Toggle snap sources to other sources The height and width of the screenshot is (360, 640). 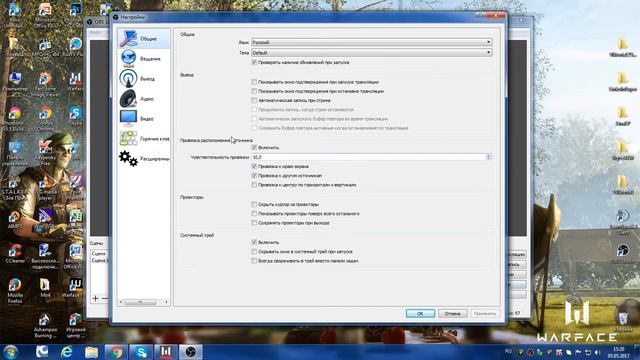click(254, 176)
